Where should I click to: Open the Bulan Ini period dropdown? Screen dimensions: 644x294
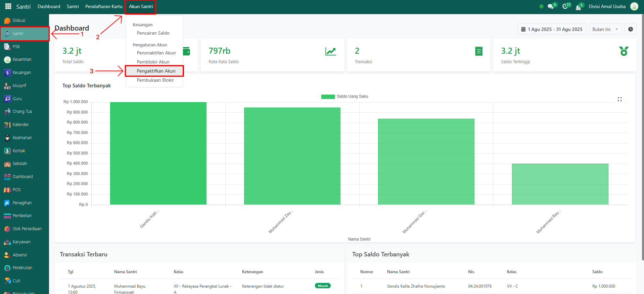[x=605, y=29]
